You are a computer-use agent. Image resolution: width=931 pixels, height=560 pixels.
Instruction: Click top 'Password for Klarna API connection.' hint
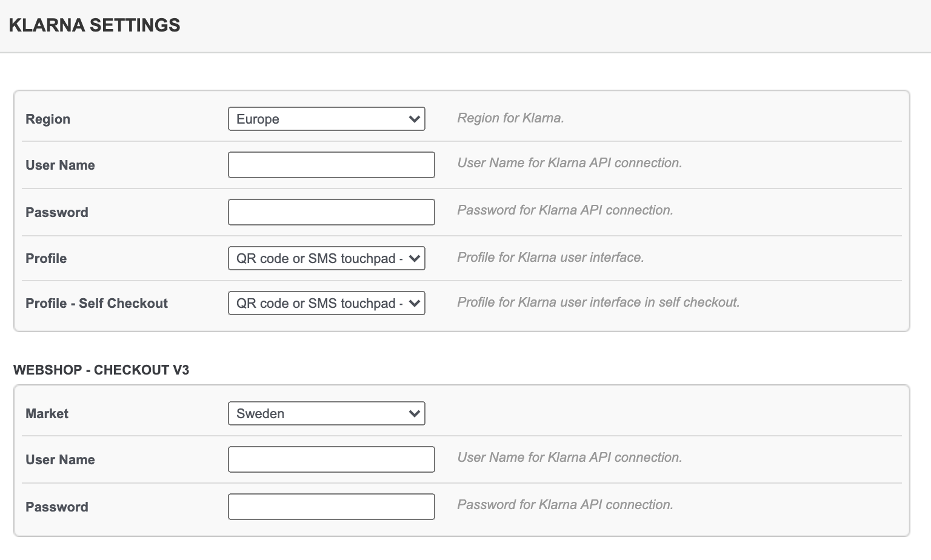click(565, 210)
